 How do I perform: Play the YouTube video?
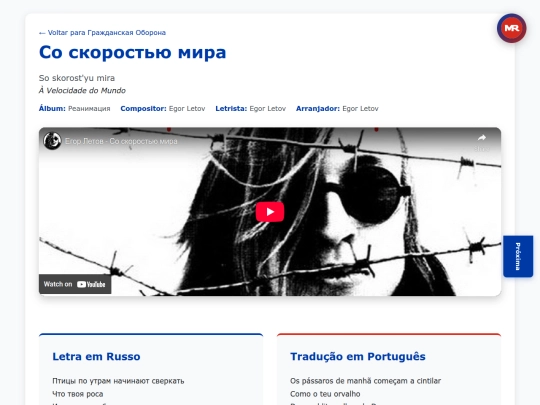coord(270,212)
